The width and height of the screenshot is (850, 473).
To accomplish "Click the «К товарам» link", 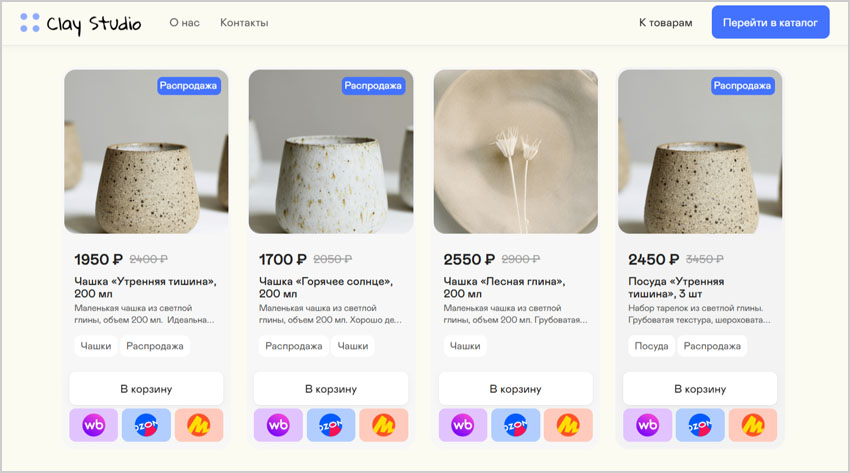I will tap(665, 22).
